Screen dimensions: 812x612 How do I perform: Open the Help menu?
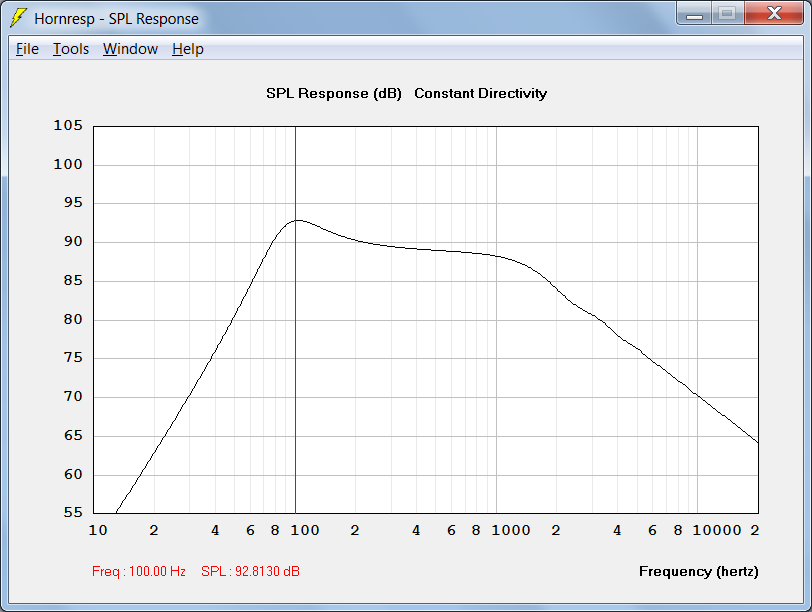click(x=187, y=49)
